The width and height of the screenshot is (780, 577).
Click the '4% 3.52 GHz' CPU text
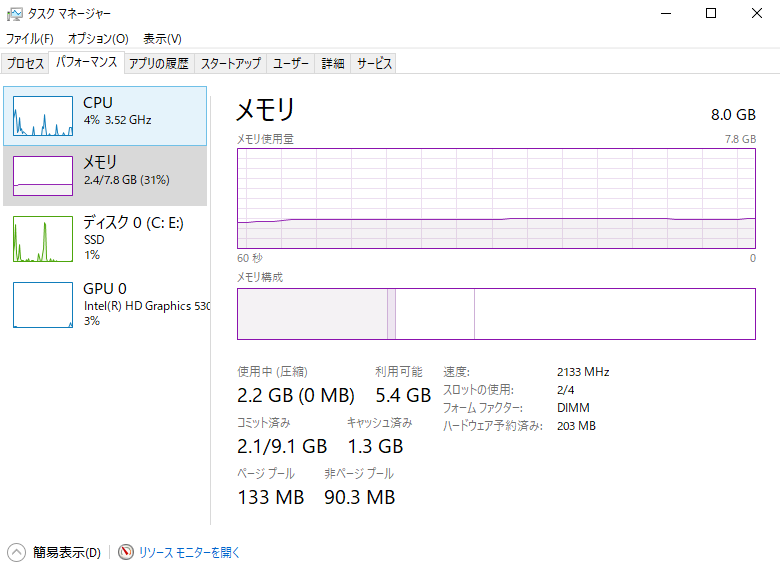coord(117,120)
